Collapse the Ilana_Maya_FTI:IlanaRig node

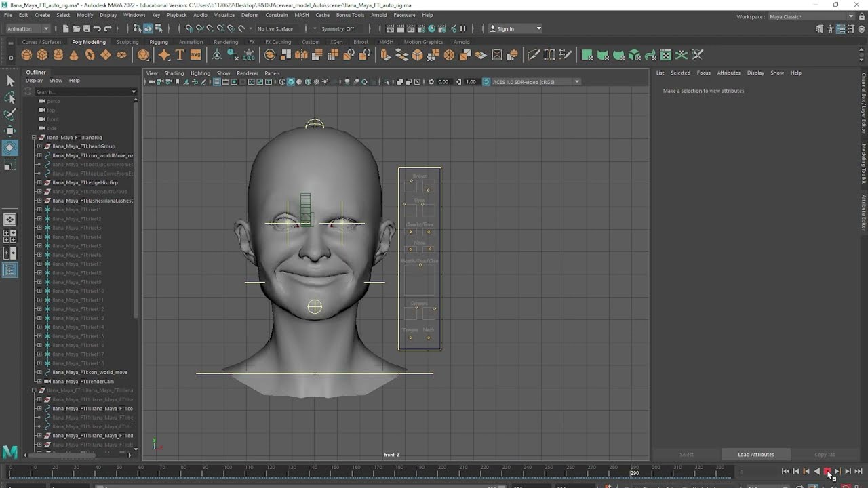click(34, 138)
